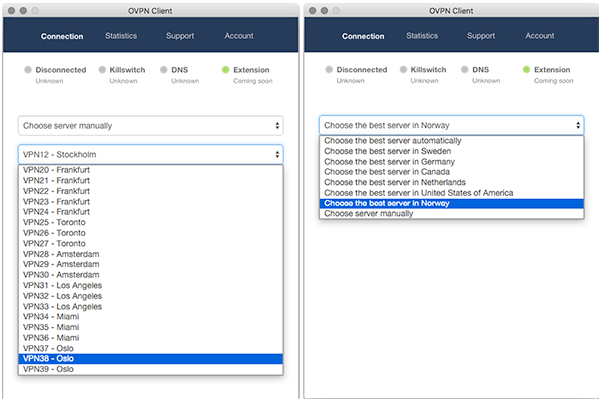
Task: Click Disconnected status dot in right window
Action: [329, 69]
